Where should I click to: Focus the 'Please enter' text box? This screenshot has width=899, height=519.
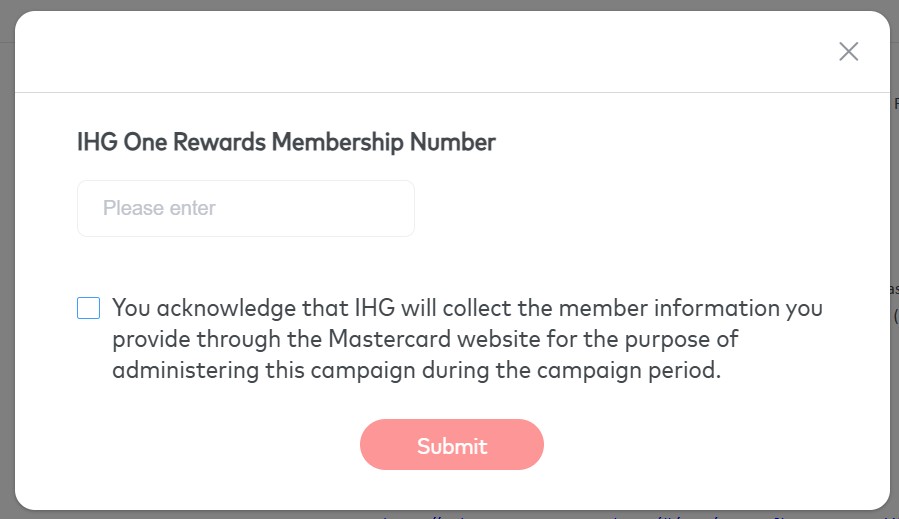pos(245,208)
